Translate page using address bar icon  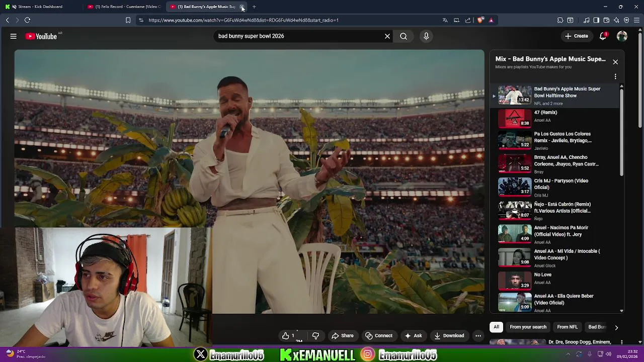[x=445, y=20]
